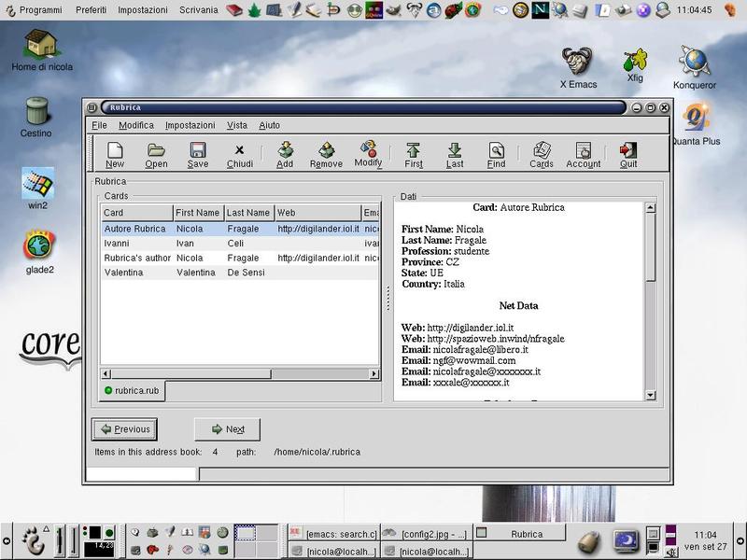Open the File menu in Rubrica
Image resolution: width=747 pixels, height=560 pixels.
click(99, 125)
